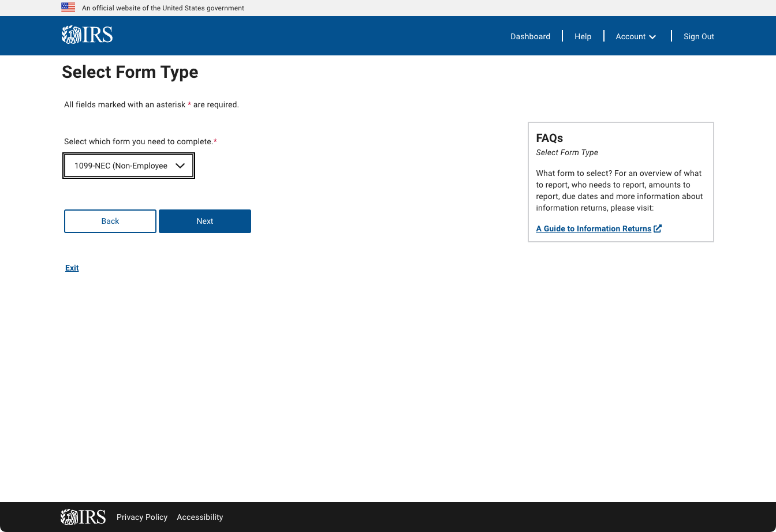Click the 'All fields marked with an asterisk' note

click(x=151, y=104)
